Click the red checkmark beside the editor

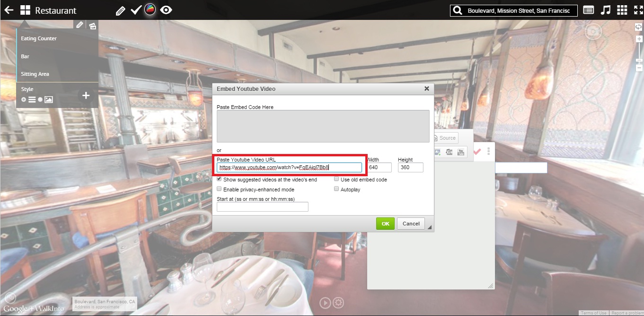tap(477, 152)
